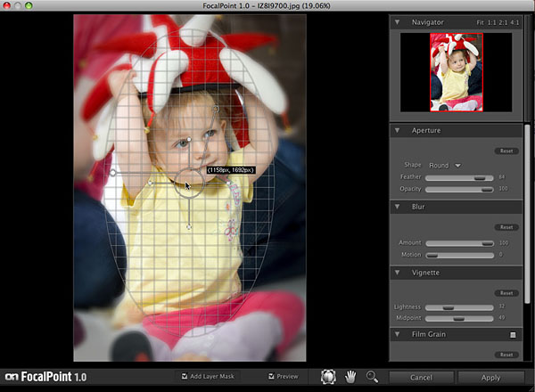Click the Navigator preview thumbnail
The image size is (535, 392).
(x=456, y=72)
